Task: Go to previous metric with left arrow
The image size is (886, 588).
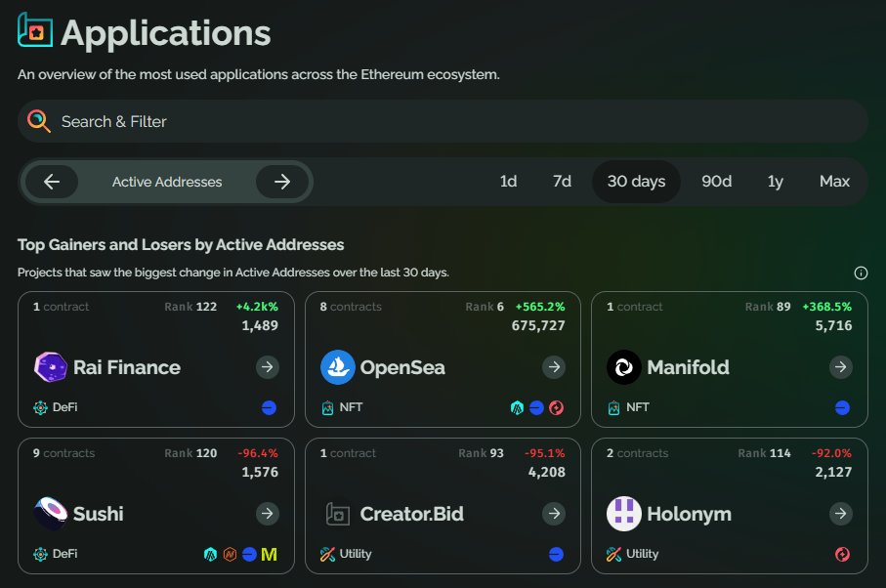Action: click(52, 182)
